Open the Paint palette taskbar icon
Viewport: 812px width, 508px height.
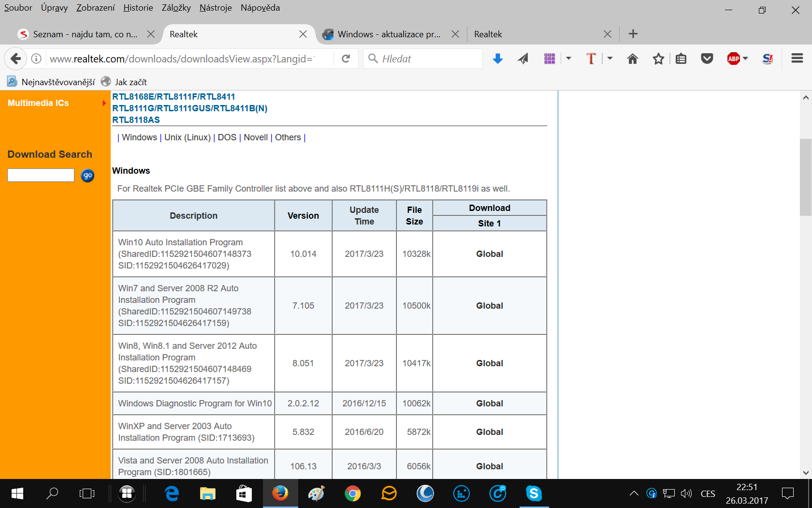317,493
